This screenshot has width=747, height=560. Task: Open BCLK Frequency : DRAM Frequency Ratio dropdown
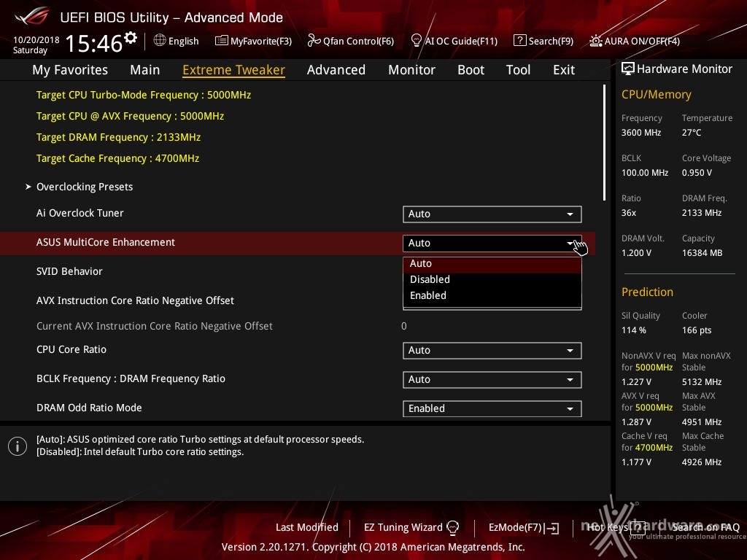[x=492, y=379]
